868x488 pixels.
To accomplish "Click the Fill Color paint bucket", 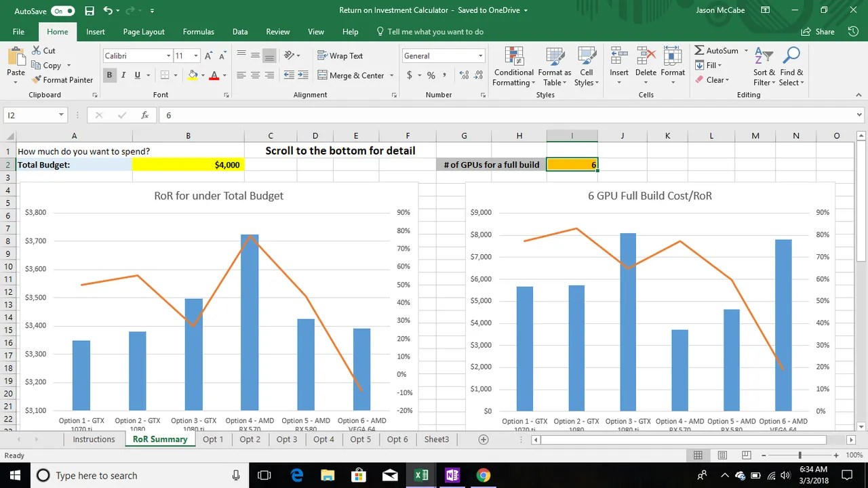I will (x=193, y=75).
